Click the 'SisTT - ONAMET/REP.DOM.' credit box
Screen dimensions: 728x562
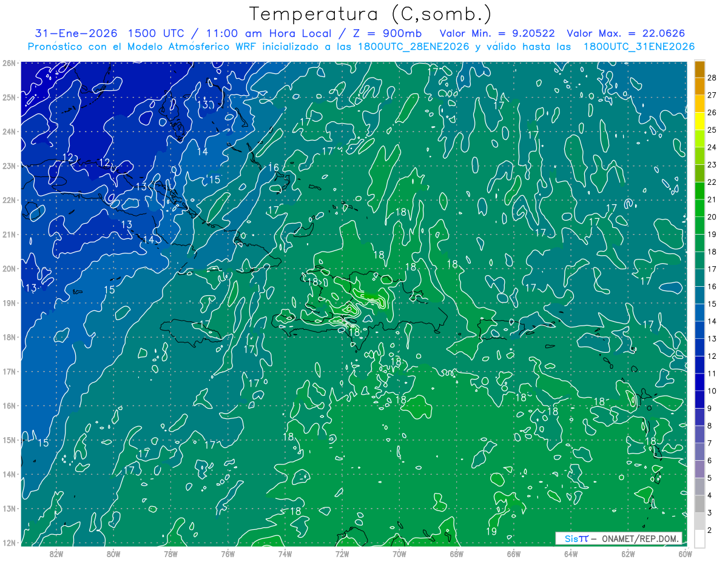[x=618, y=538]
